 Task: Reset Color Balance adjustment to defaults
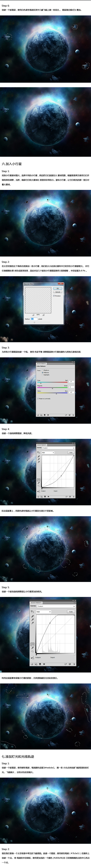click(69, 415)
